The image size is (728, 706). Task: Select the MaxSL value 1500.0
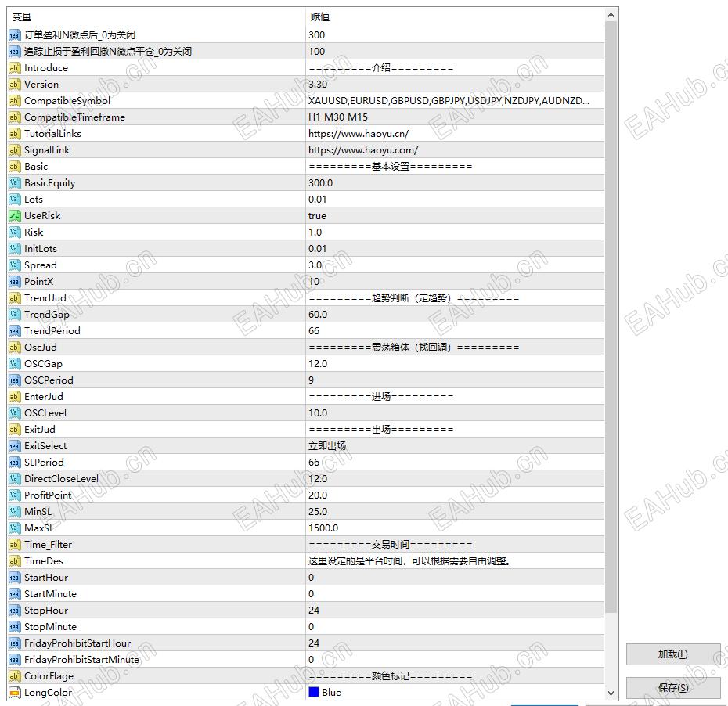(x=323, y=528)
